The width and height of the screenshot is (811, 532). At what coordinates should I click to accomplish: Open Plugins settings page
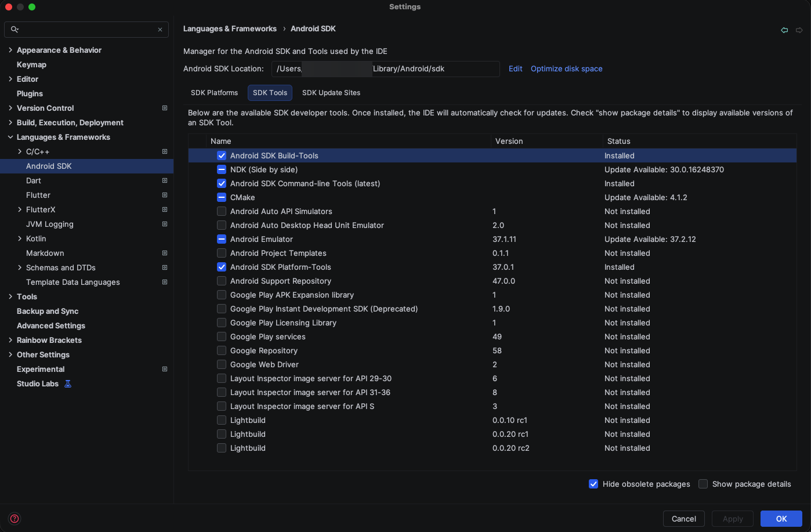click(x=30, y=93)
